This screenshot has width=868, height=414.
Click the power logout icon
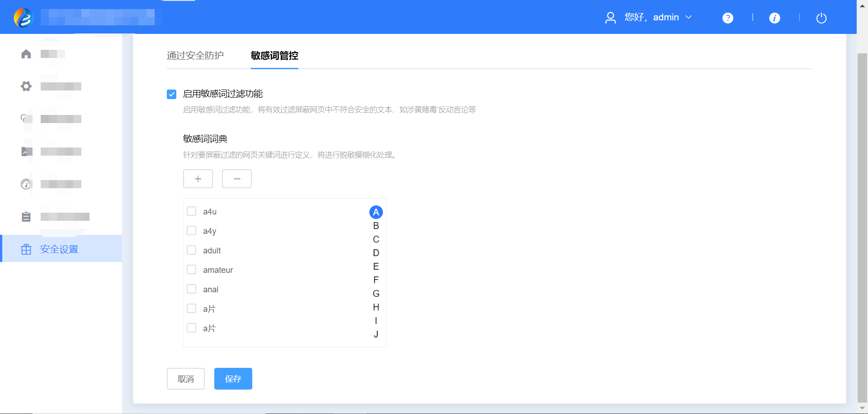[821, 18]
